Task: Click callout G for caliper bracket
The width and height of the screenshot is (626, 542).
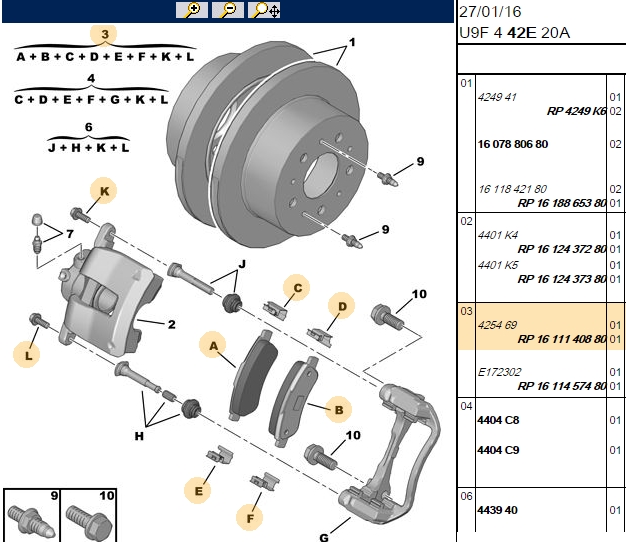Action: coord(324,537)
